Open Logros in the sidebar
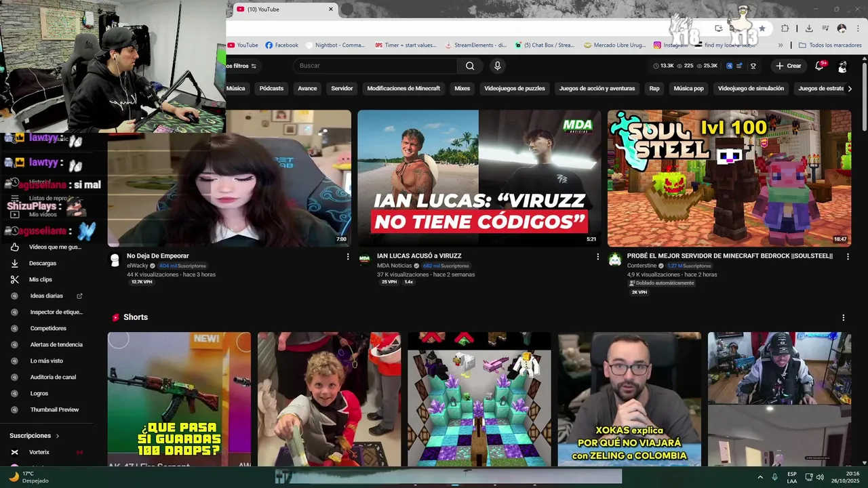Image resolution: width=868 pixels, height=488 pixels. tap(39, 393)
